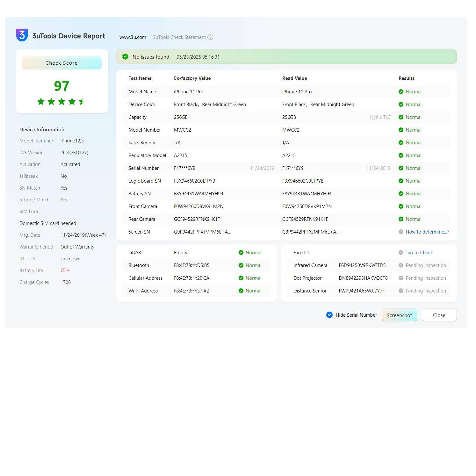Screen dimensions: 476x476
Task: Click the check score value 97
Action: pyautogui.click(x=61, y=86)
